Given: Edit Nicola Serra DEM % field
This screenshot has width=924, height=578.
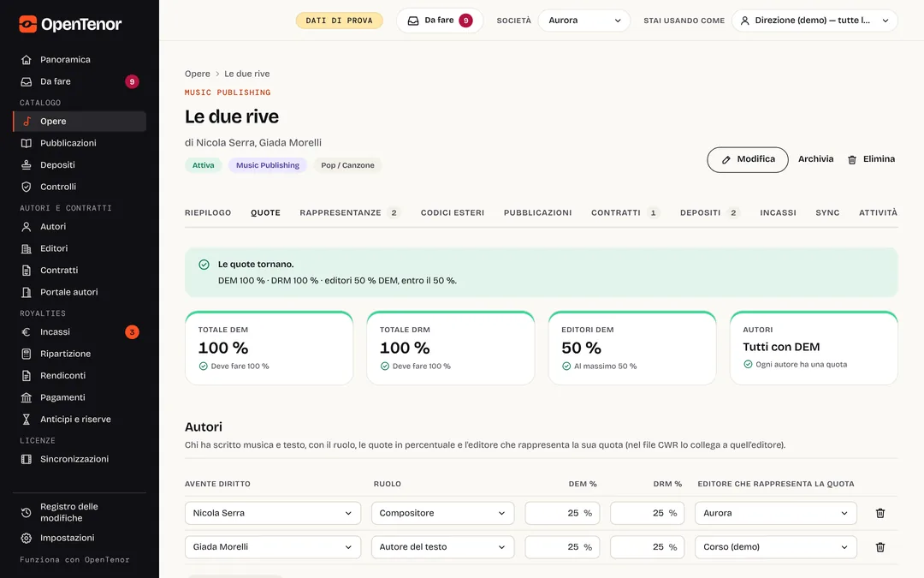Looking at the screenshot, I should (562, 513).
